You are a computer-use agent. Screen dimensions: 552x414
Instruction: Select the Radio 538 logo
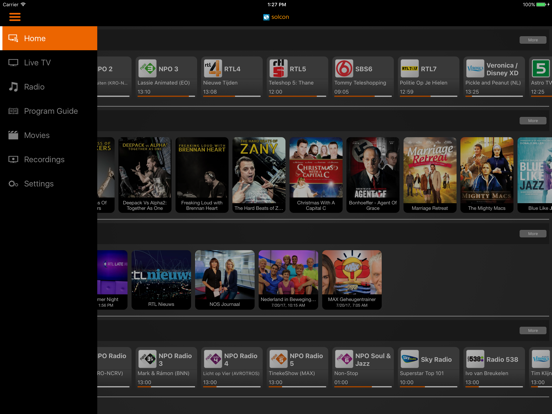[x=475, y=359]
